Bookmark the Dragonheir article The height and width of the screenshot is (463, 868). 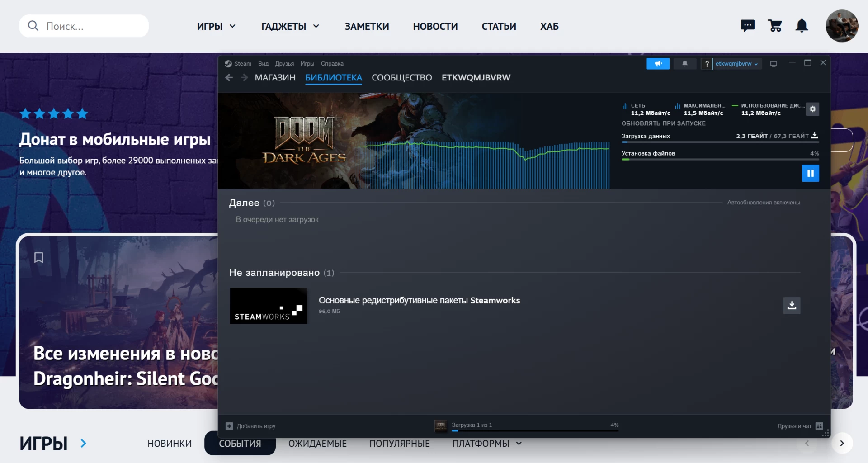tap(39, 258)
